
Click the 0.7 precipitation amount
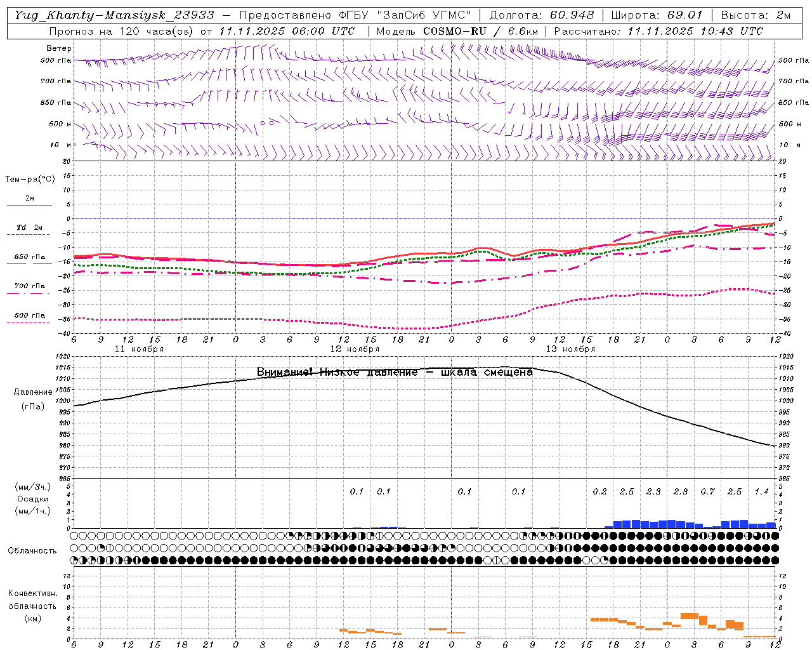pyautogui.click(x=707, y=492)
